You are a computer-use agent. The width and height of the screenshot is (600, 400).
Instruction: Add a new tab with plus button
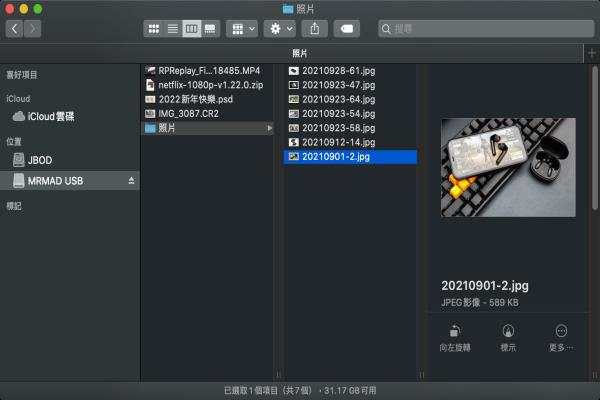[591, 51]
